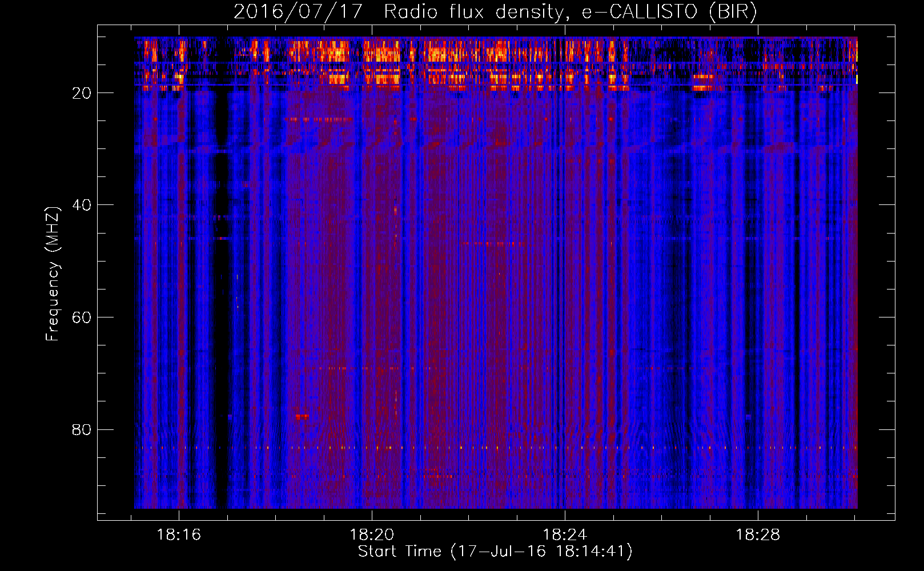Click the 60 MHz frequency tick label
This screenshot has width=924, height=571.
82,317
